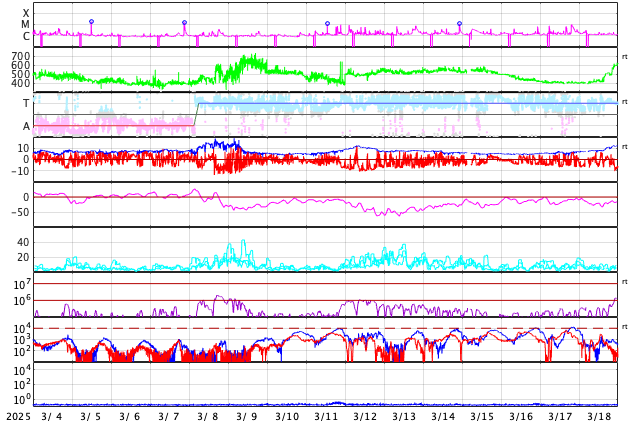Click the 3/12 date label
The height and width of the screenshot is (424, 634).
(365, 416)
